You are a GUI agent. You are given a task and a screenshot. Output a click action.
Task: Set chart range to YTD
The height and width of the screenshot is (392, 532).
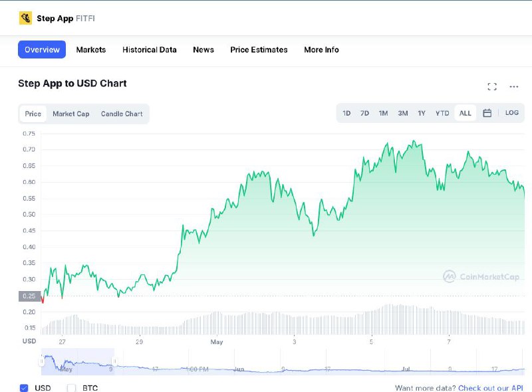coord(442,113)
